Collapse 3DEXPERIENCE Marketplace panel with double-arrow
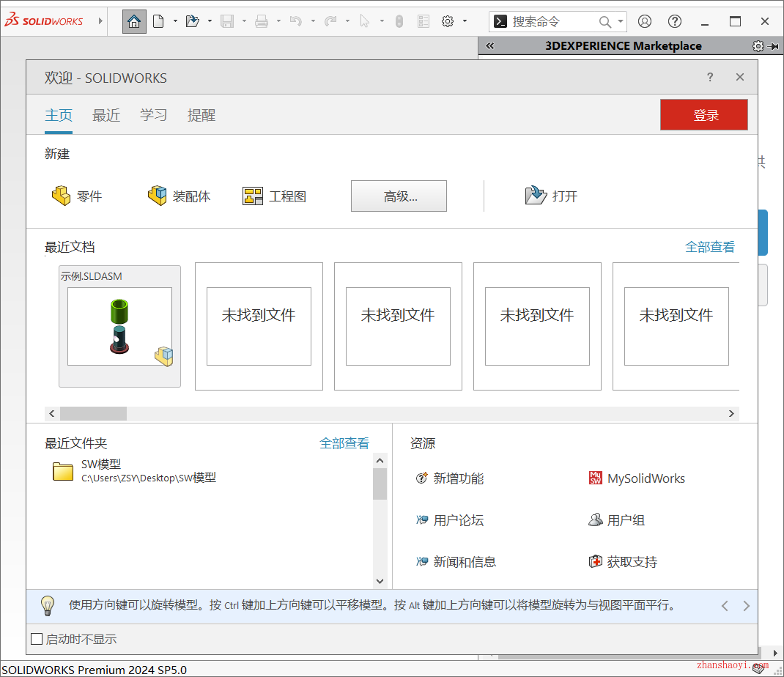 point(490,46)
